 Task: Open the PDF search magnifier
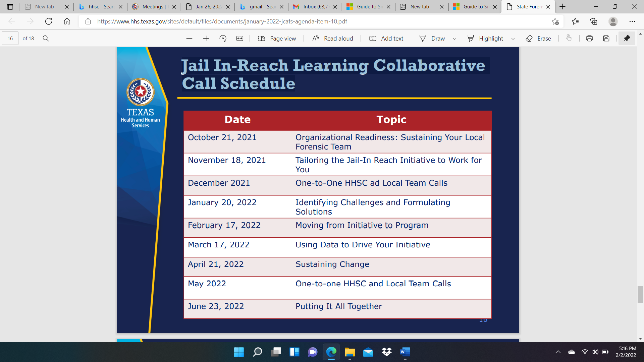[46, 39]
